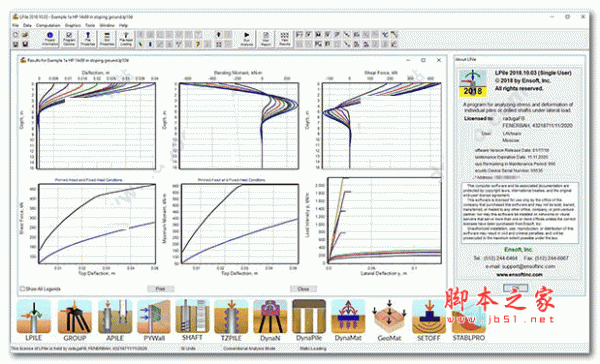The width and height of the screenshot is (600, 364).
Task: Enable the Show All Legends checkbox
Action: pos(22,289)
